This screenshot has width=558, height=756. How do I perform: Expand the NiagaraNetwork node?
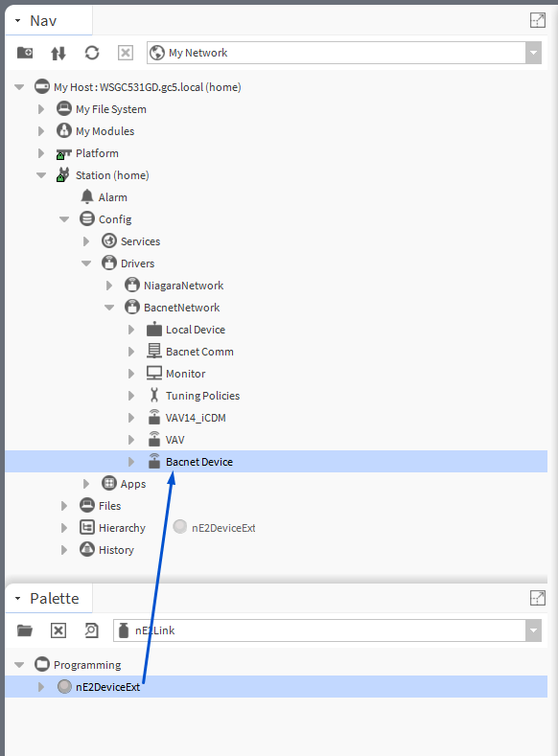109,286
